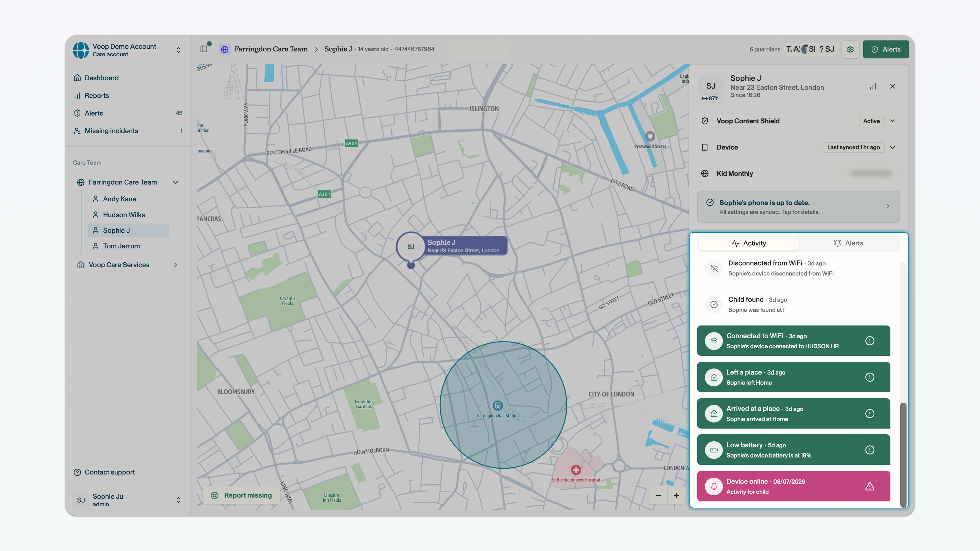Click the Child found checkmark icon

714,305
